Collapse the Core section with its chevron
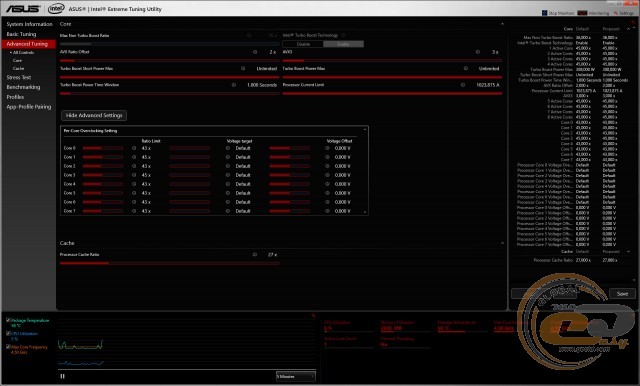 pos(502,24)
